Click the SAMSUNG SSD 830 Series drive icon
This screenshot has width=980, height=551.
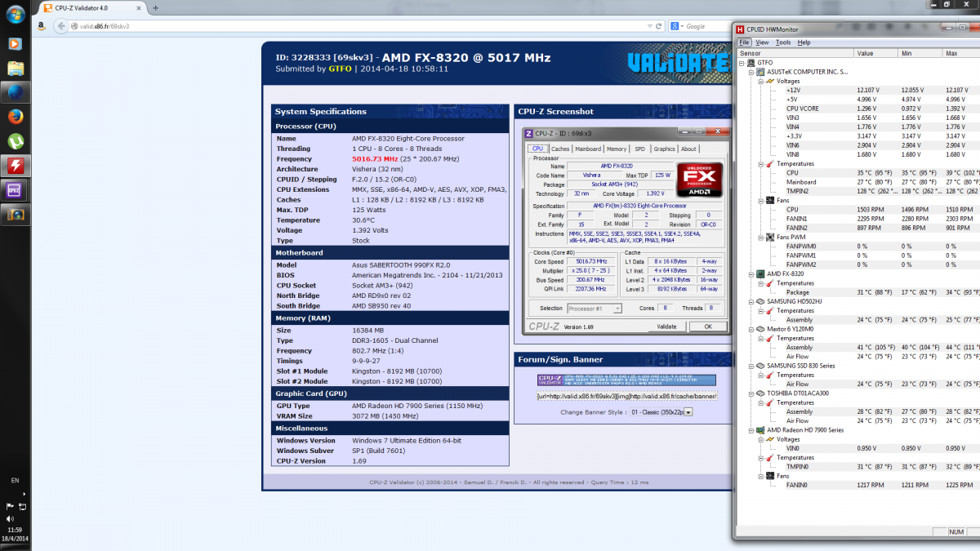761,366
